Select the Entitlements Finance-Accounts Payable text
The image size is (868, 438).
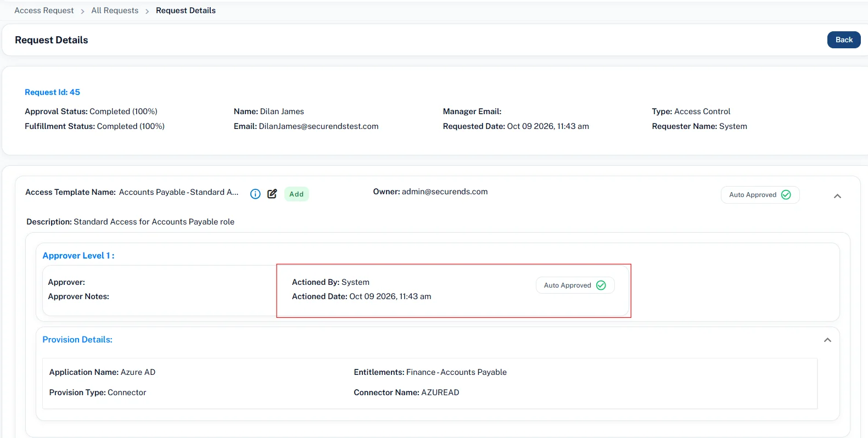(x=456, y=372)
